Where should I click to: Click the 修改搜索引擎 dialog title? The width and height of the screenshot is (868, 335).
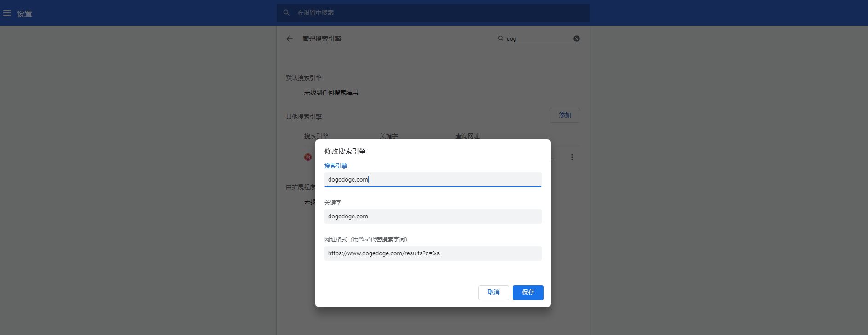point(345,151)
